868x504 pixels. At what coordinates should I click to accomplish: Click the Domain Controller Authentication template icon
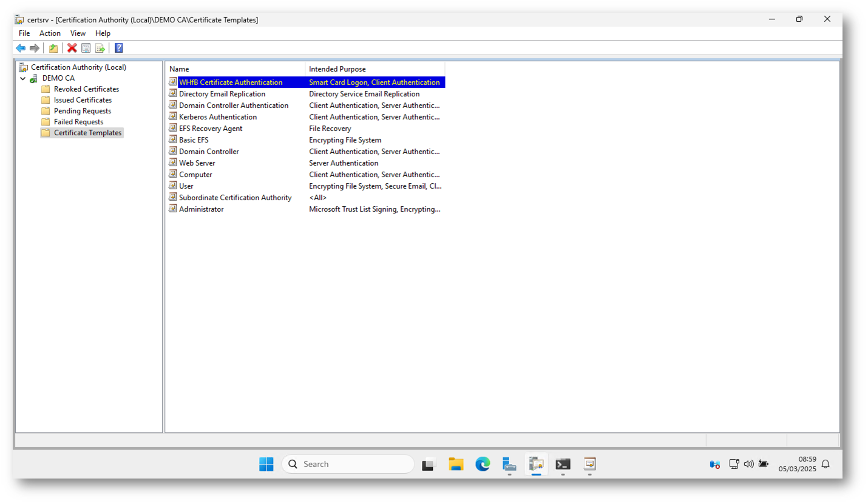pyautogui.click(x=173, y=105)
